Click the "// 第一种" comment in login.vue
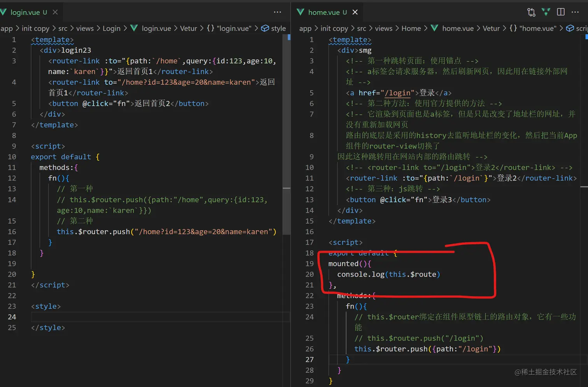This screenshot has width=588, height=387. click(75, 189)
